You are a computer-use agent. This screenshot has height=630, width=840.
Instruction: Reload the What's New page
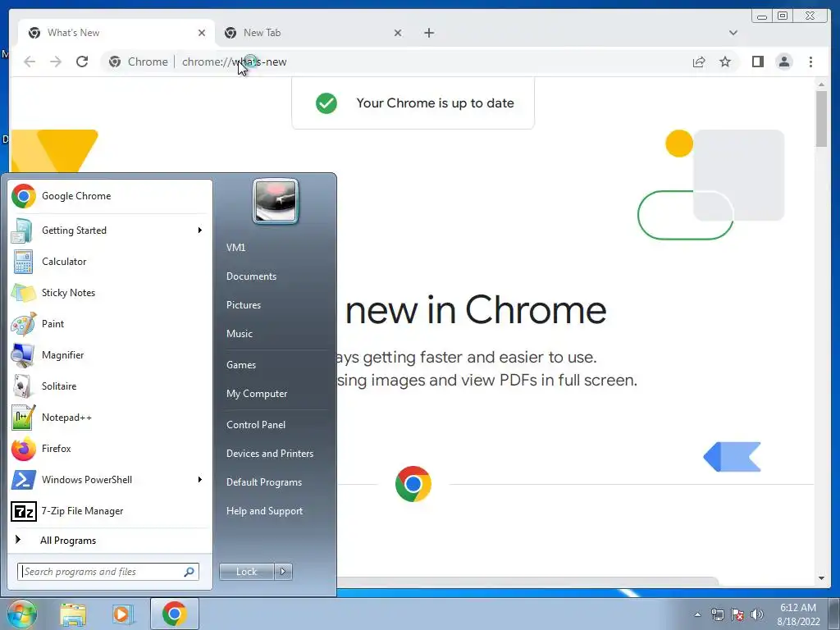(82, 62)
